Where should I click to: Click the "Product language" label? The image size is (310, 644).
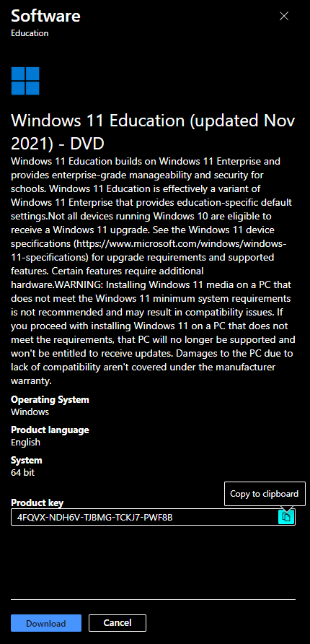50,430
